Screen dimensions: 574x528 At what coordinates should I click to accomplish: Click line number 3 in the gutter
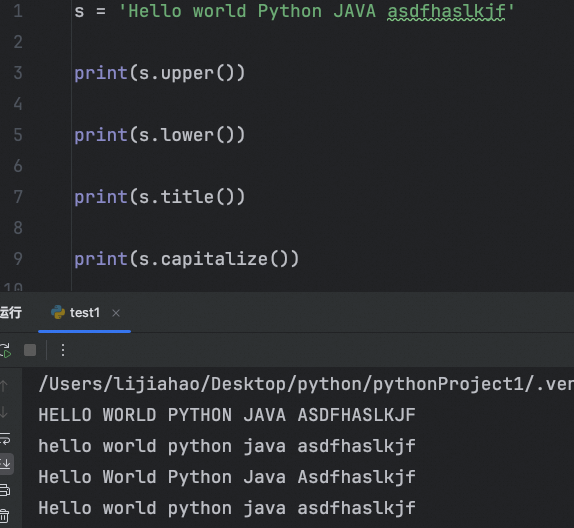(18, 73)
